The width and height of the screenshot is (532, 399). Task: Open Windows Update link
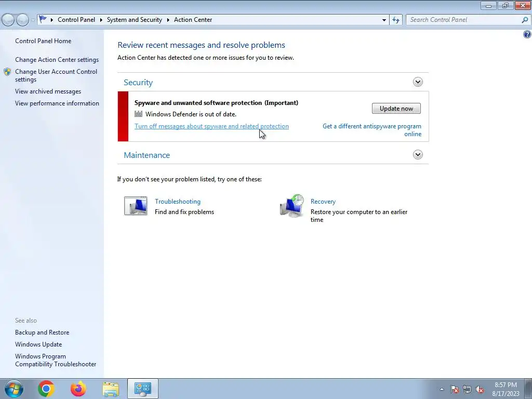[38, 344]
